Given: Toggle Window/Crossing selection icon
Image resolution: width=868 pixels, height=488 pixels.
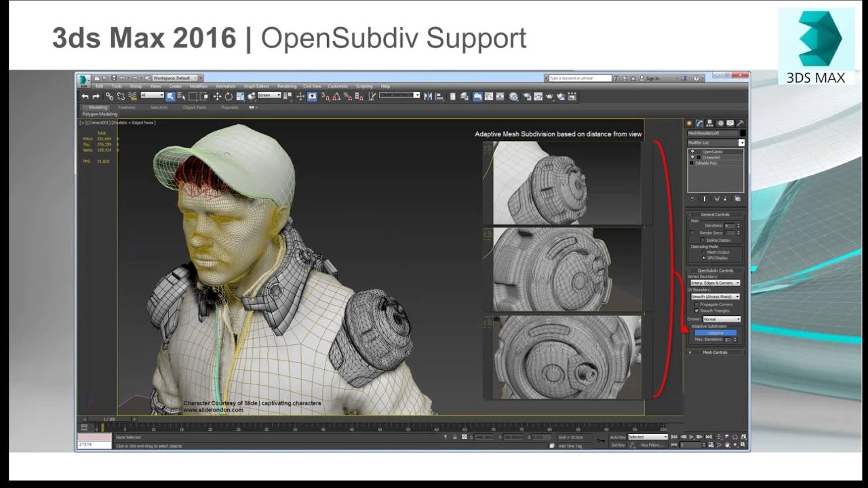Looking at the screenshot, I should pos(204,96).
